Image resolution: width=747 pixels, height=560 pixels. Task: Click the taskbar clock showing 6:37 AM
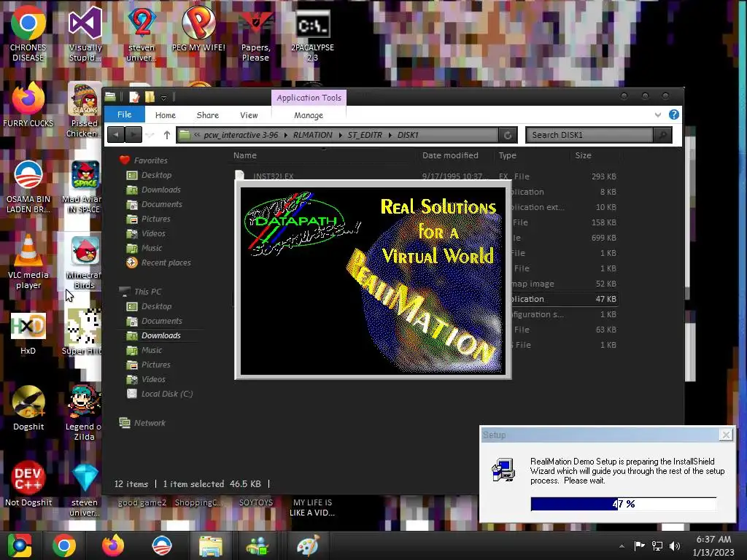(713, 545)
